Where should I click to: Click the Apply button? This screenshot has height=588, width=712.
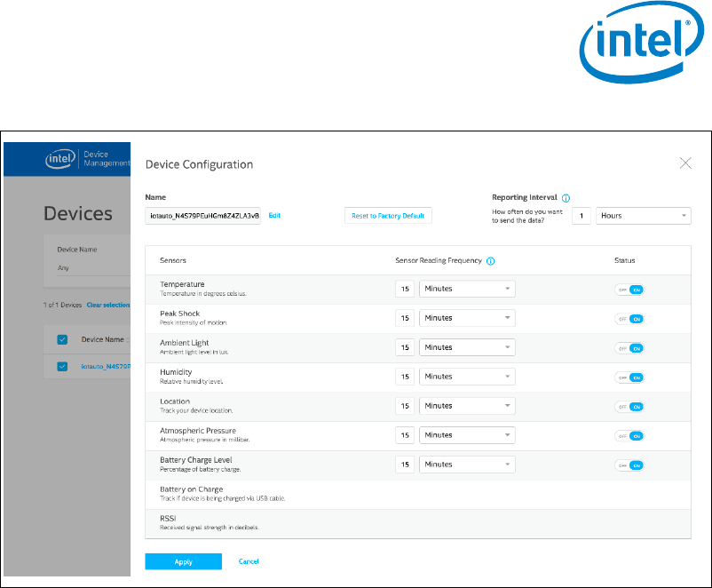pos(183,561)
